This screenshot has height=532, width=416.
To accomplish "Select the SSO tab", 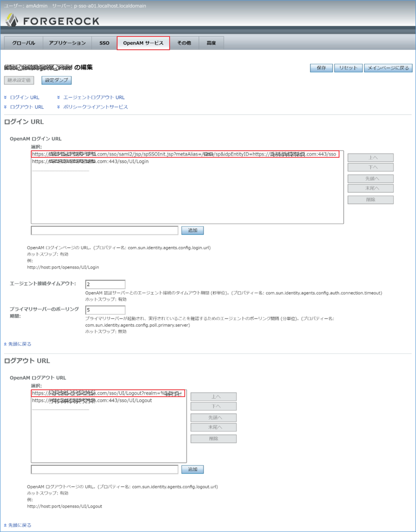I will click(x=104, y=43).
